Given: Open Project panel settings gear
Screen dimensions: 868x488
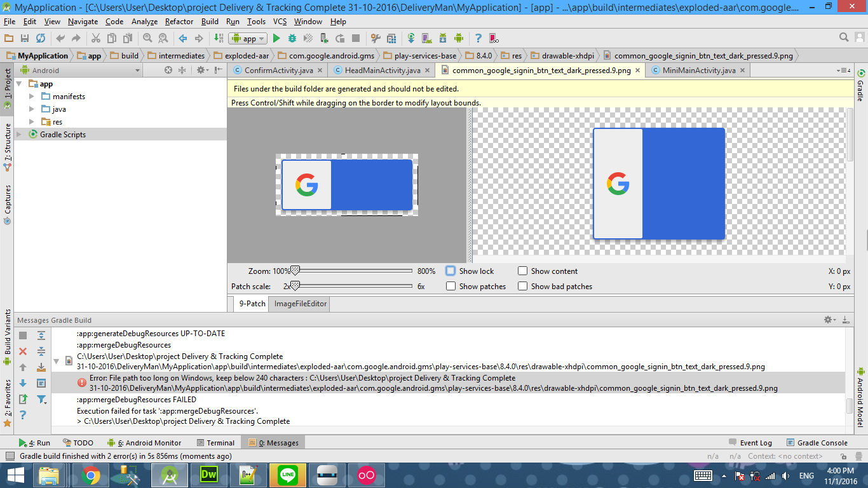Looking at the screenshot, I should tap(201, 71).
